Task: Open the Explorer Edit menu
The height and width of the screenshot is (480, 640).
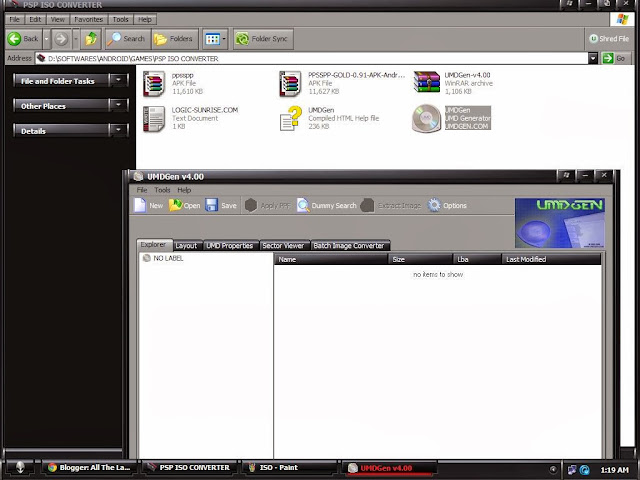Action: 35,19
